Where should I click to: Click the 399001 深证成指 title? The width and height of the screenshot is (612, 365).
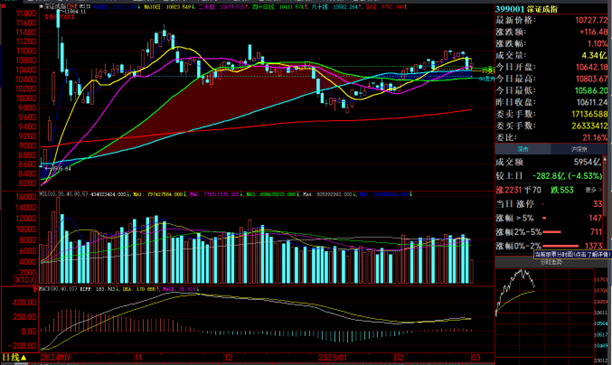526,9
